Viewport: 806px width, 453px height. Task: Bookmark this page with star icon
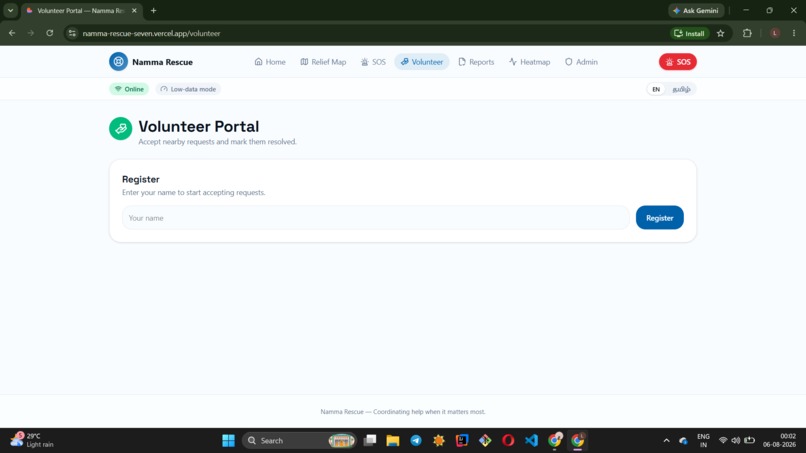click(720, 33)
